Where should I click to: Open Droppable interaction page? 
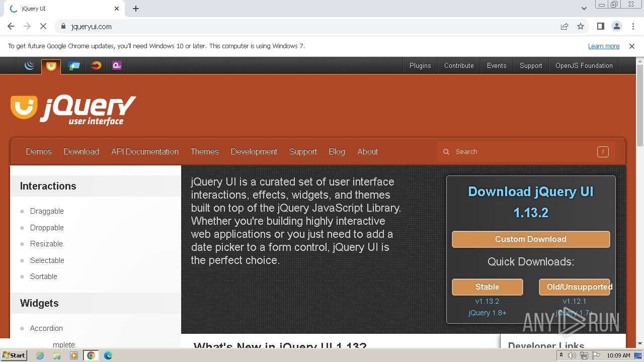[47, 227]
